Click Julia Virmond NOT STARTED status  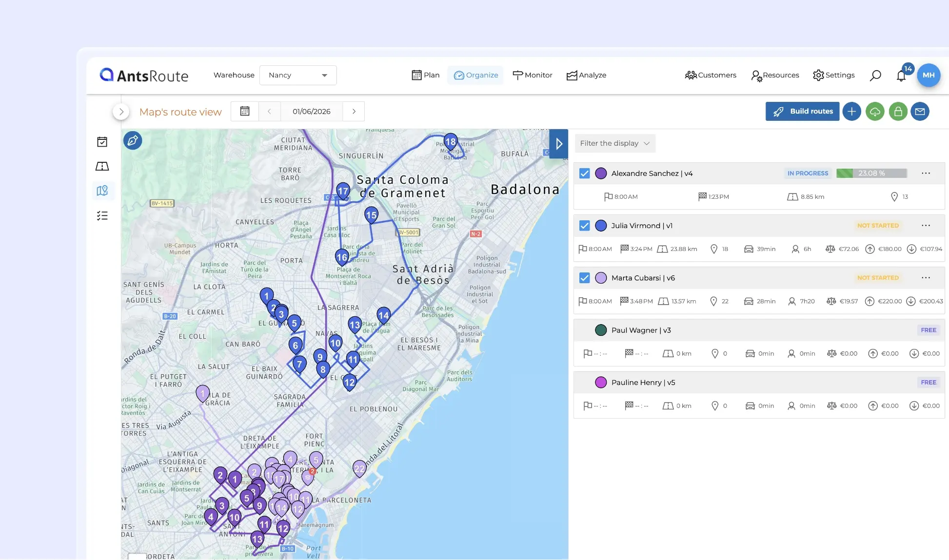click(x=878, y=225)
